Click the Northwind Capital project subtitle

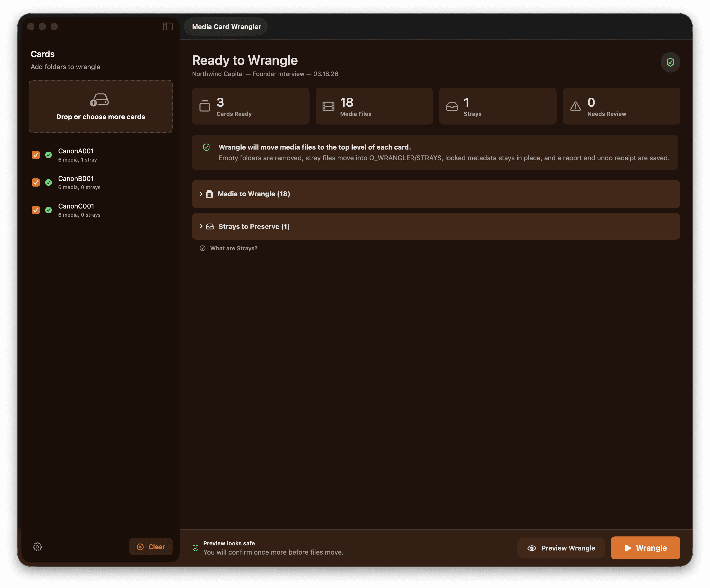pyautogui.click(x=265, y=74)
